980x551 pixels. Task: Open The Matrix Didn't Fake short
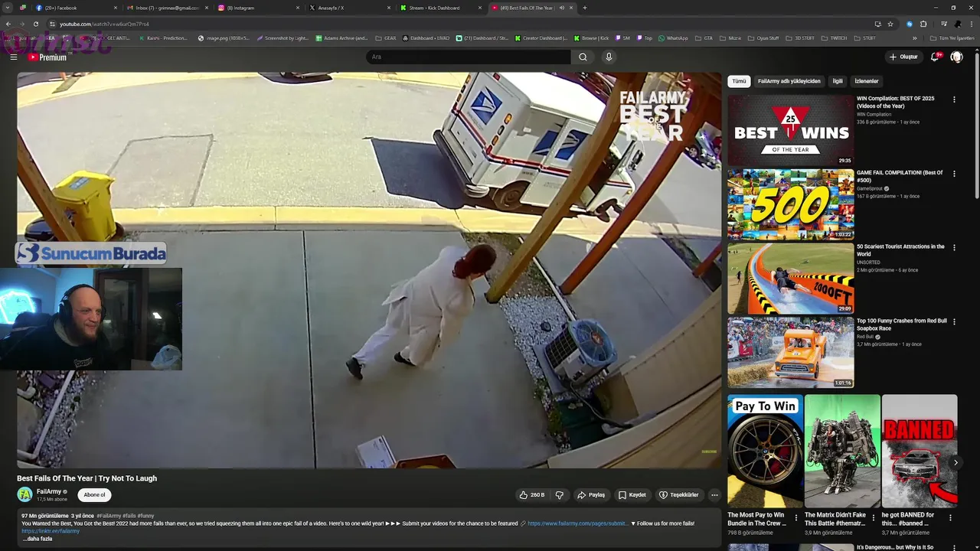(842, 451)
